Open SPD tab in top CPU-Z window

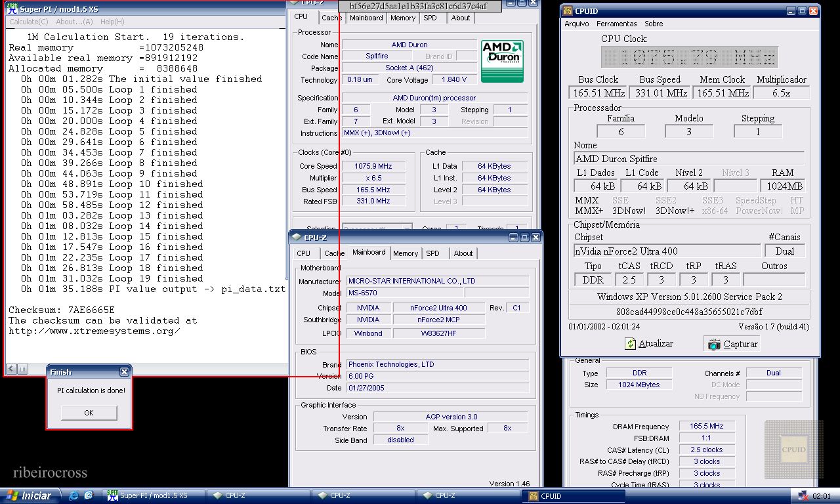[x=430, y=18]
